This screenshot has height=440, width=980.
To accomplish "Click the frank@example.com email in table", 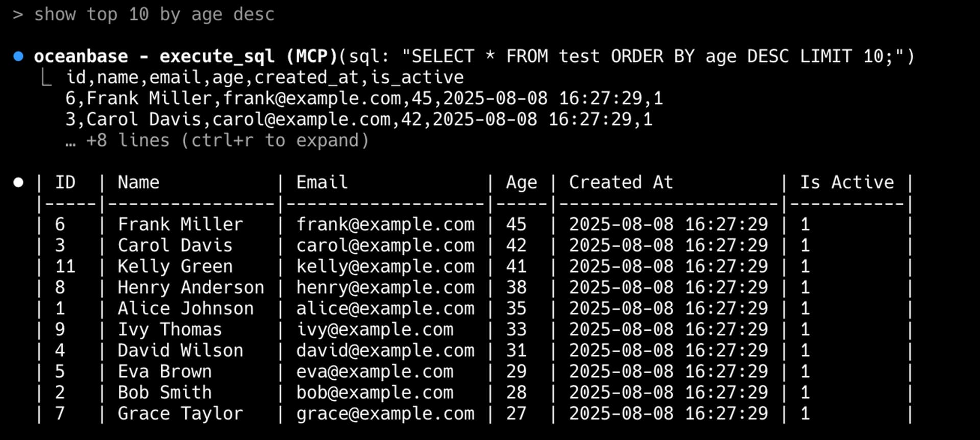I will [x=385, y=225].
